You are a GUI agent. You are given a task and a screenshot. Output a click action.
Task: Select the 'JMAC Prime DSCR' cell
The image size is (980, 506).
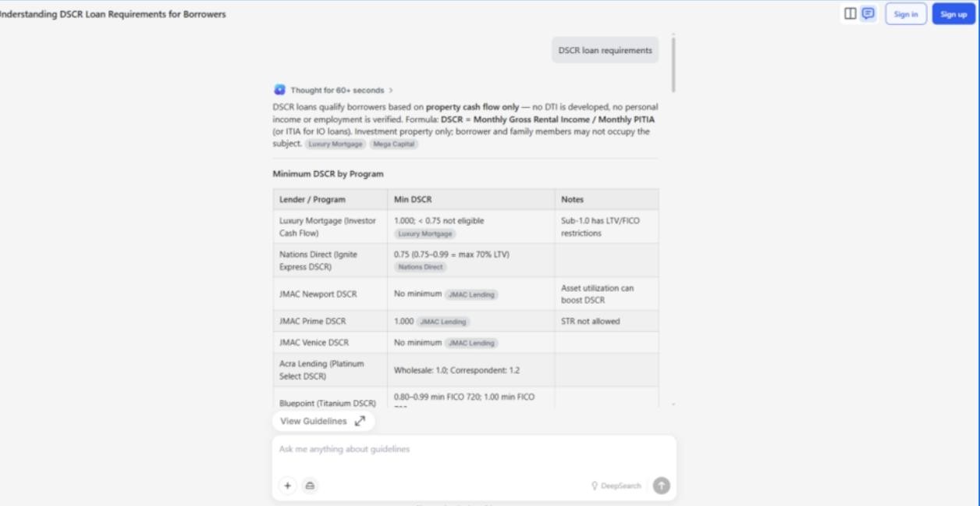click(330, 321)
